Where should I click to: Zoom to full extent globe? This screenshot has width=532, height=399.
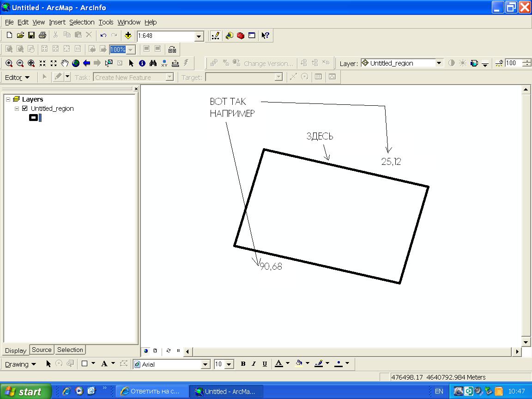pos(76,63)
